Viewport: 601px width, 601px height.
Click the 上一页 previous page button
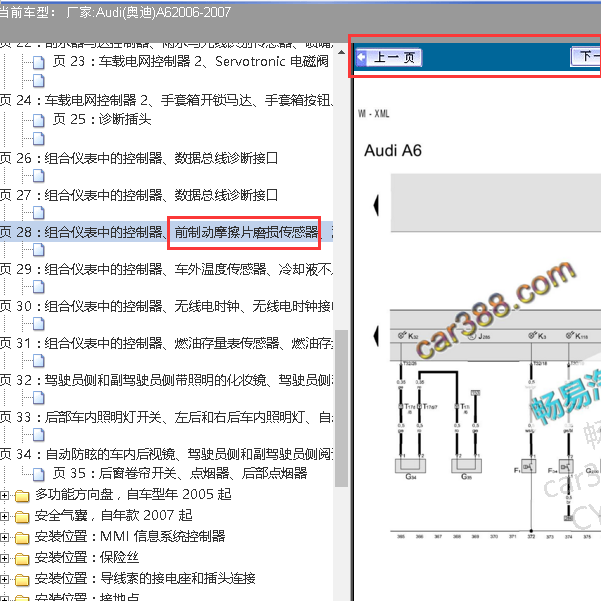click(388, 57)
